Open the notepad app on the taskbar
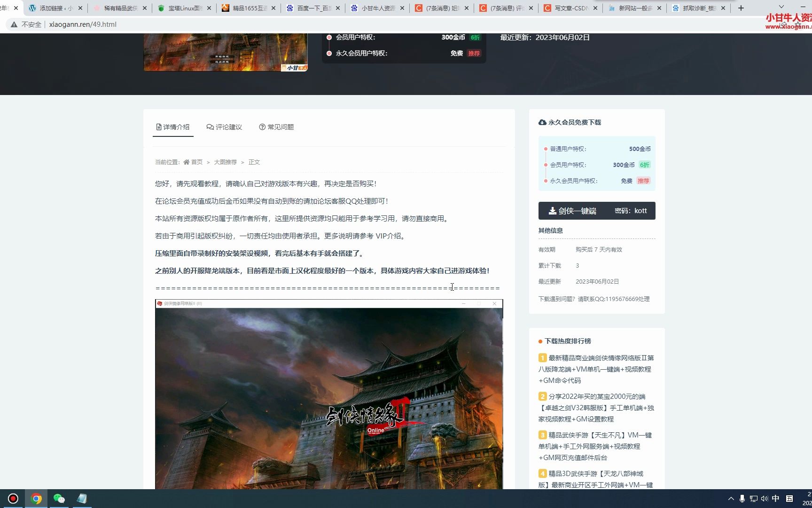812x508 pixels. [82, 499]
